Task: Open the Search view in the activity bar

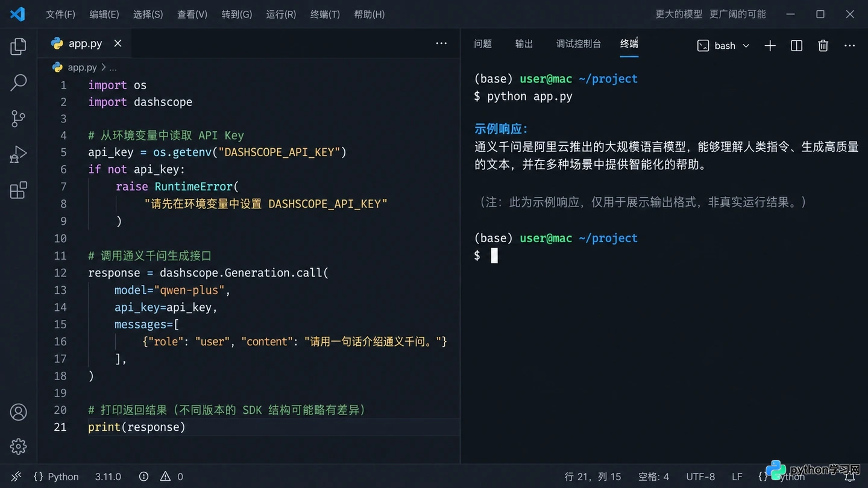Action: pos(19,83)
